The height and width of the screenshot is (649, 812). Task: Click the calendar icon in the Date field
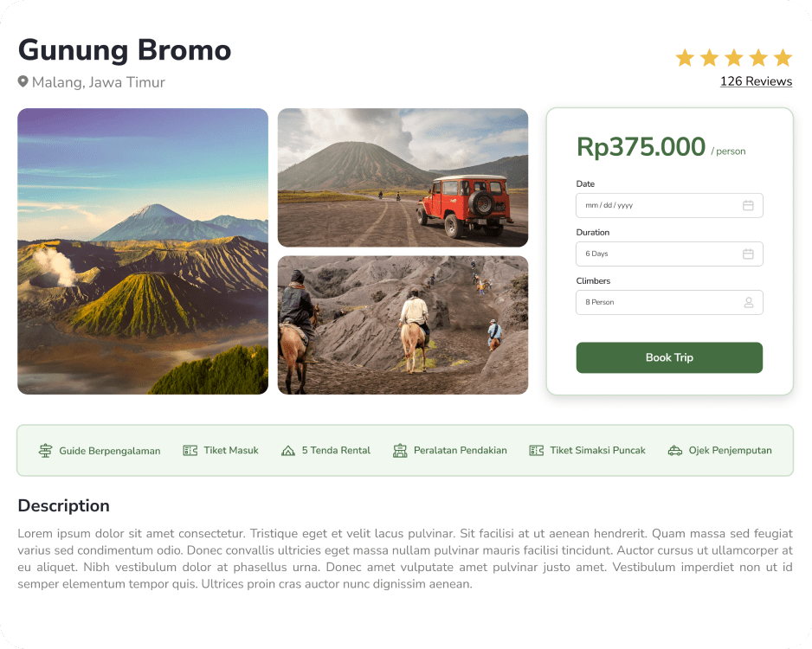pos(748,205)
